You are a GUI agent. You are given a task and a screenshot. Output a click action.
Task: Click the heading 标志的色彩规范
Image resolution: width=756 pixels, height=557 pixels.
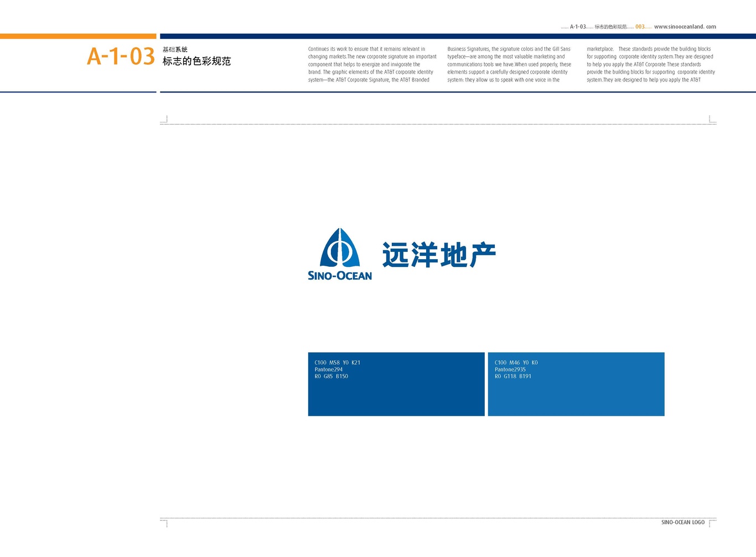tap(196, 61)
